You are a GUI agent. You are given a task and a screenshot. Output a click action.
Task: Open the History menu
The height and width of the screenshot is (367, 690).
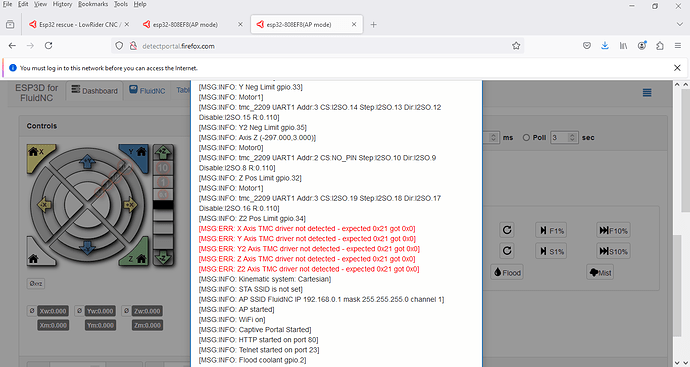[x=62, y=4]
